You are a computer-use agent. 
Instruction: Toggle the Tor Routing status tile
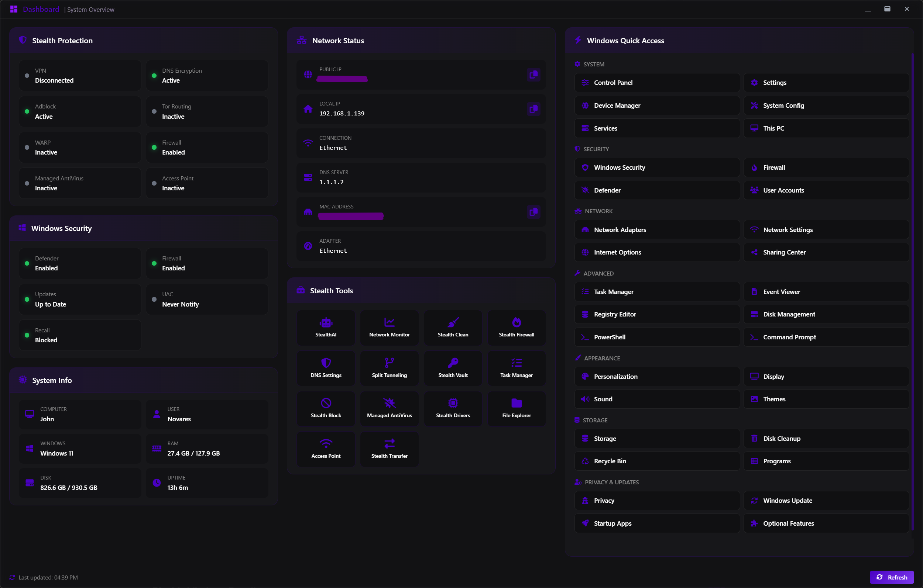(207, 111)
